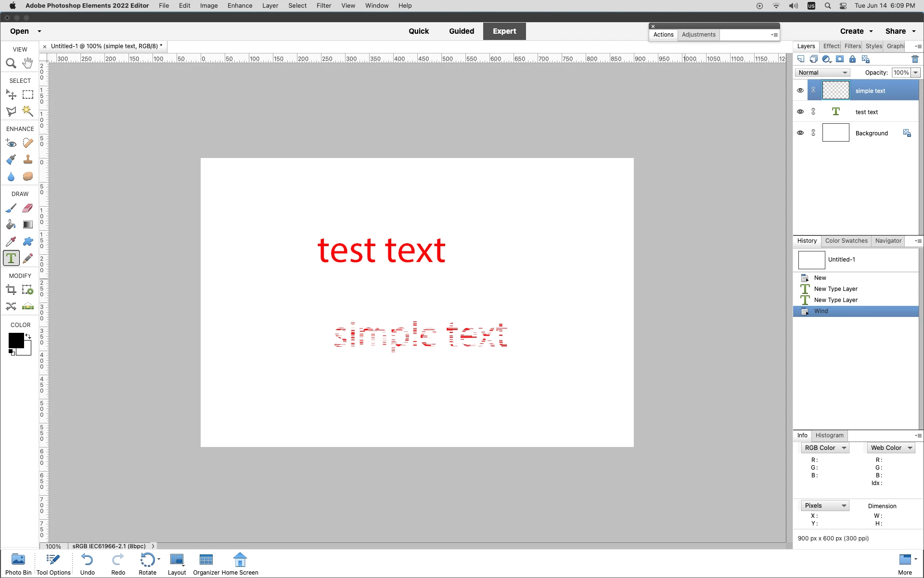Viewport: 924px width, 578px height.
Task: Select the Zoom tool
Action: (11, 63)
